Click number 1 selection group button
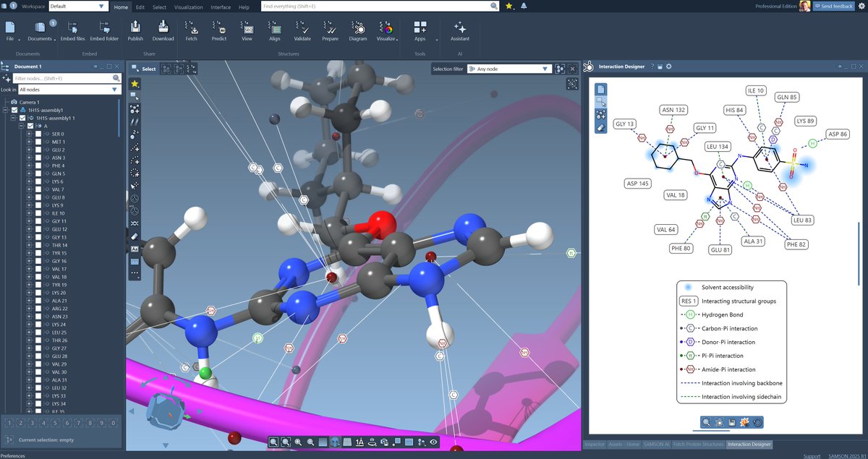Viewport: 868px width, 459px height. 9,423
